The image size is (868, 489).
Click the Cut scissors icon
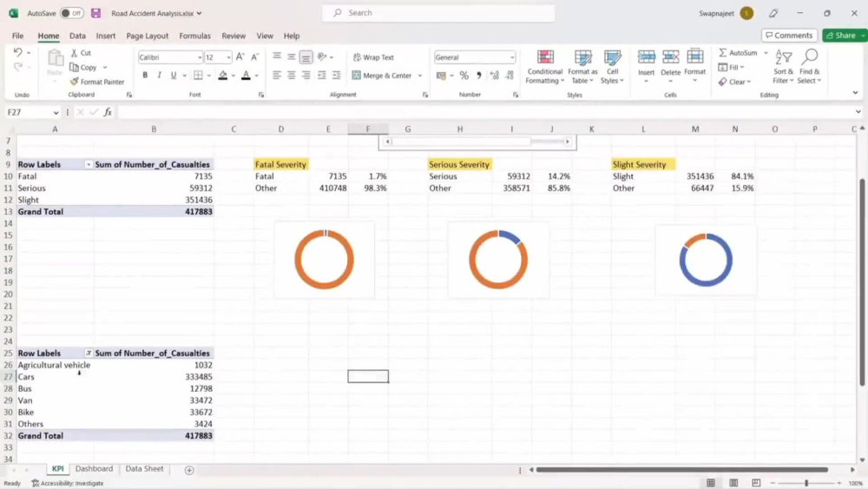pyautogui.click(x=74, y=53)
